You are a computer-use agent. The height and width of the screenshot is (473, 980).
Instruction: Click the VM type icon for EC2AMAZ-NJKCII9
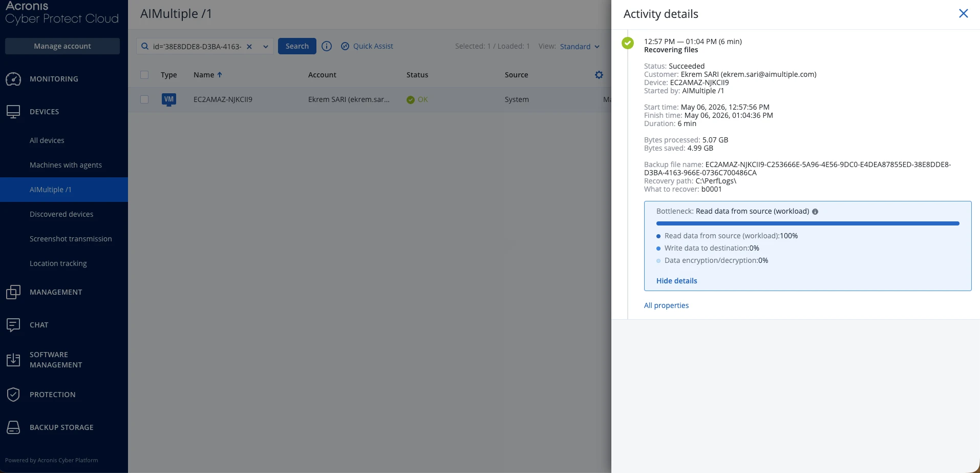pyautogui.click(x=169, y=99)
